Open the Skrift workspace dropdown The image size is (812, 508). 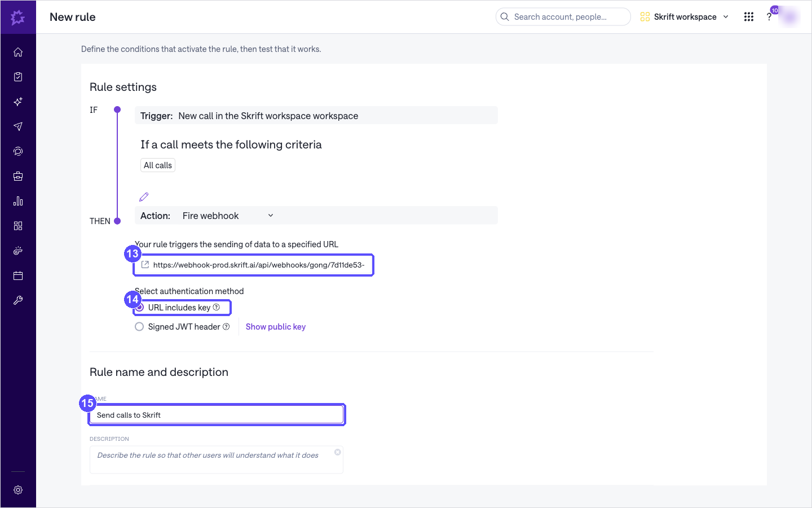pos(685,17)
